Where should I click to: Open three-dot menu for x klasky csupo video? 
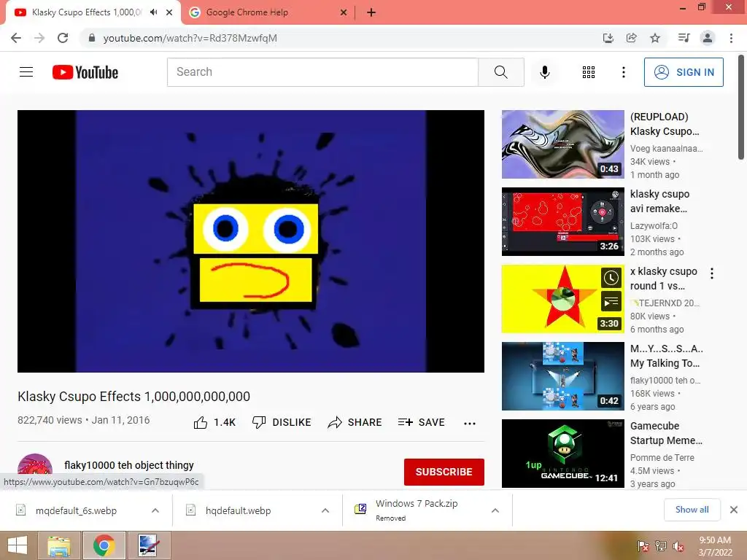pos(712,273)
